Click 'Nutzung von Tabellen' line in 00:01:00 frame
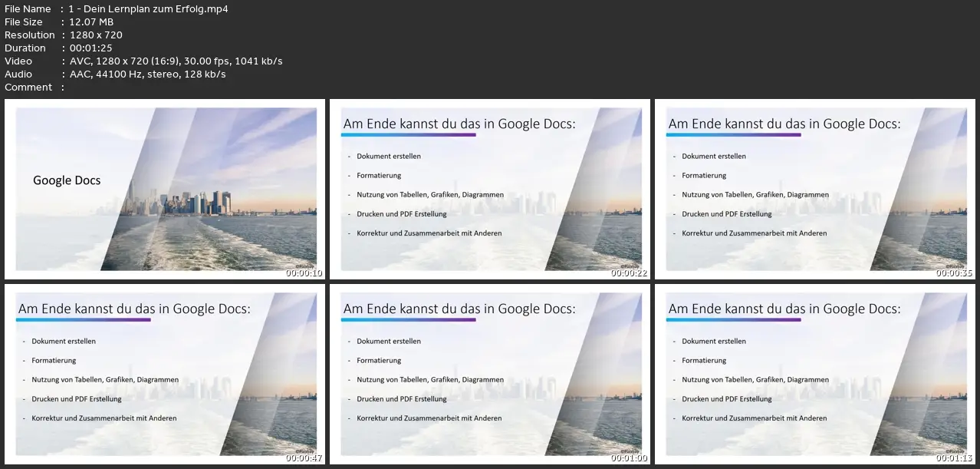 (430, 380)
